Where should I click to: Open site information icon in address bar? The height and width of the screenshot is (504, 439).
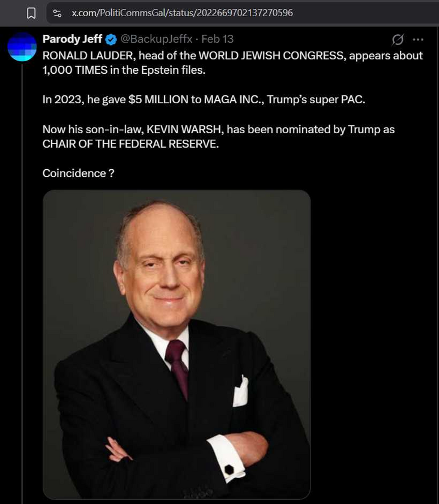tap(57, 13)
